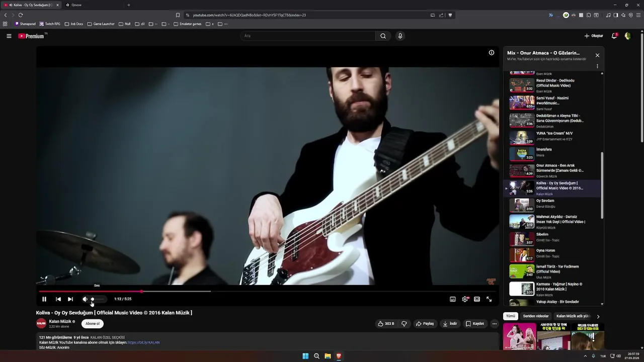
Task: Open Shanapanel bookmark
Action: click(25, 24)
